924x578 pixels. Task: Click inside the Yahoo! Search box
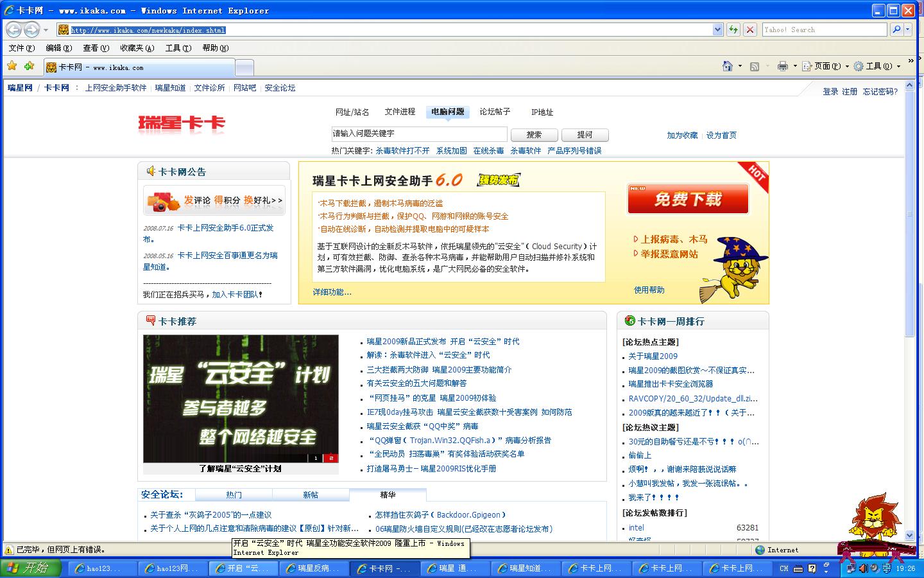click(x=825, y=30)
